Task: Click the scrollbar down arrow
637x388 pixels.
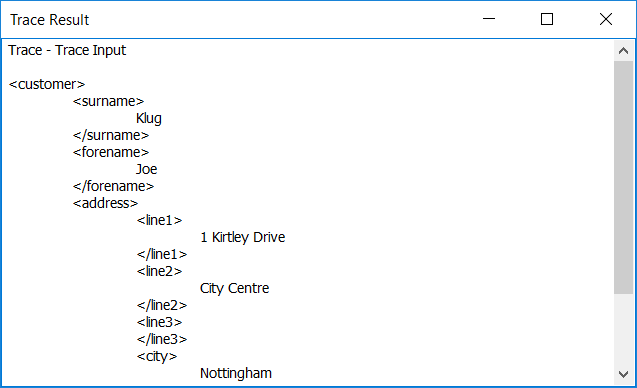Action: [x=624, y=374]
